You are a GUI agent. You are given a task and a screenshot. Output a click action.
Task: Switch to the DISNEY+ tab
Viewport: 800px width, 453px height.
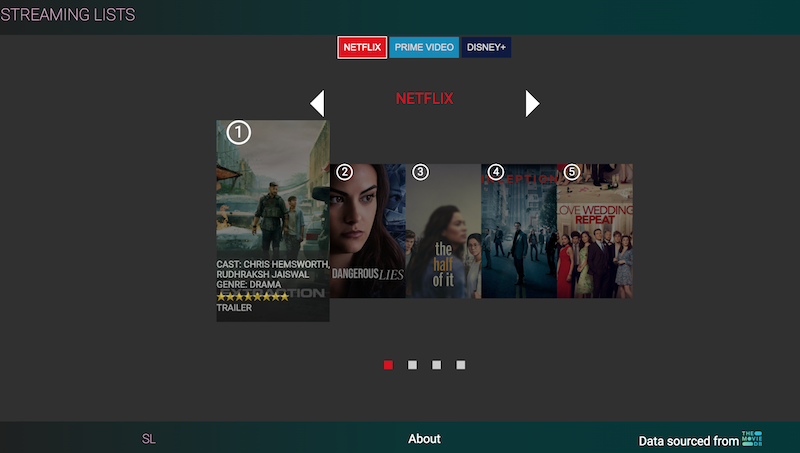pyautogui.click(x=486, y=47)
